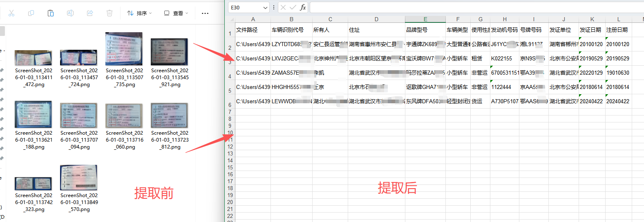Select row 15 header in spreadsheet
The width and height of the screenshot is (644, 222).
[x=230, y=167]
